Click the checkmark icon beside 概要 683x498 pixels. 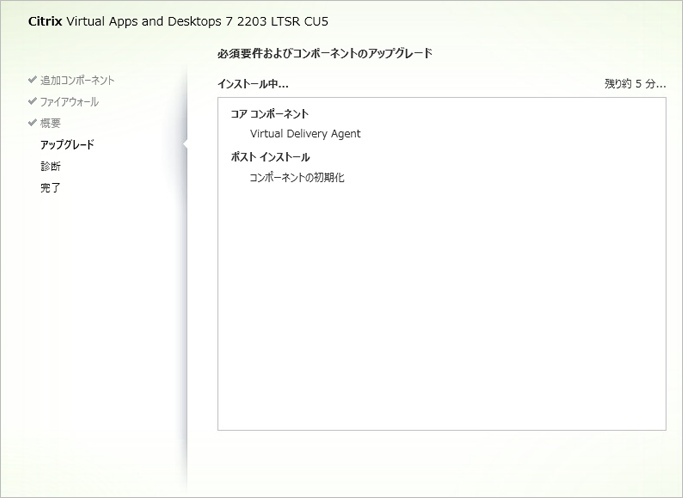pyautogui.click(x=33, y=123)
